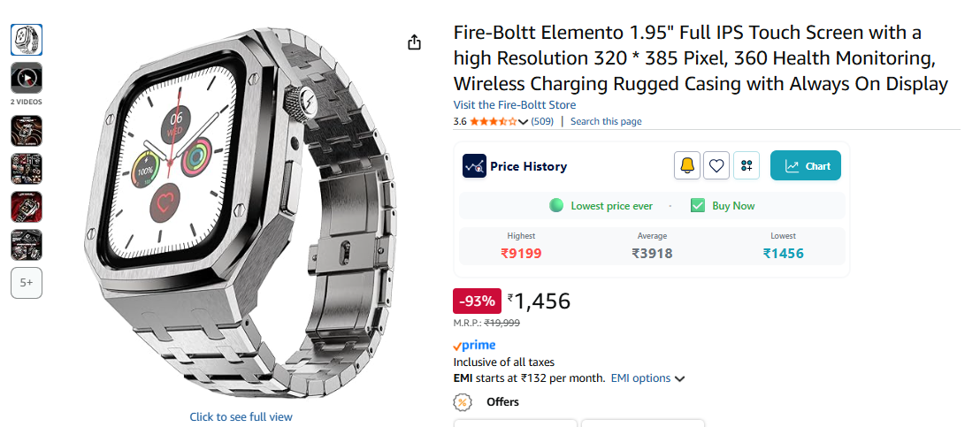Click the price alert bell icon

pos(687,165)
